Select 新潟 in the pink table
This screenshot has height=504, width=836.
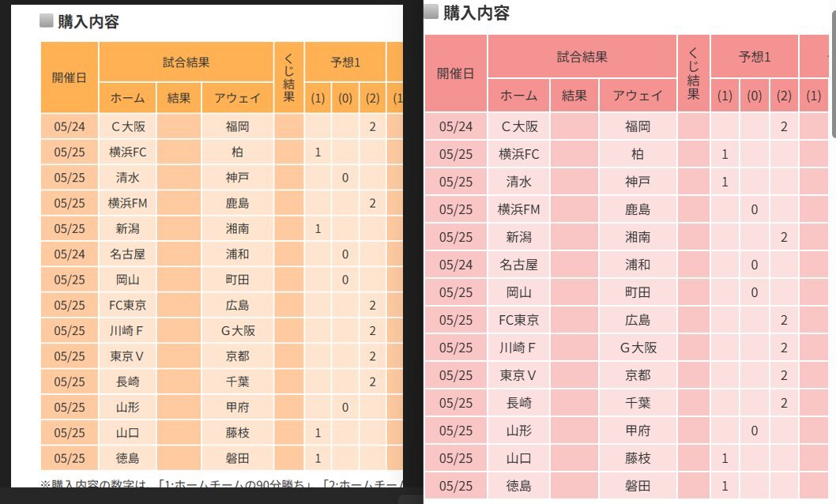pyautogui.click(x=519, y=238)
